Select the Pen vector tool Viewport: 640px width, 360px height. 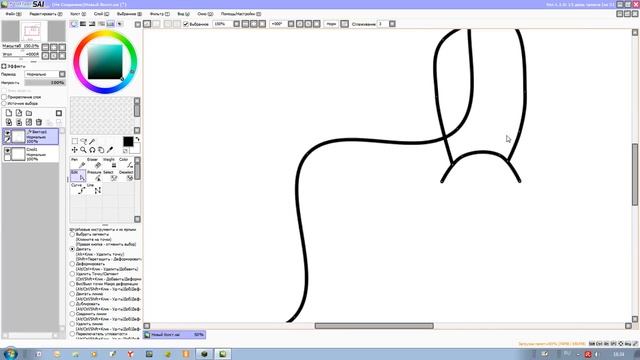78,163
